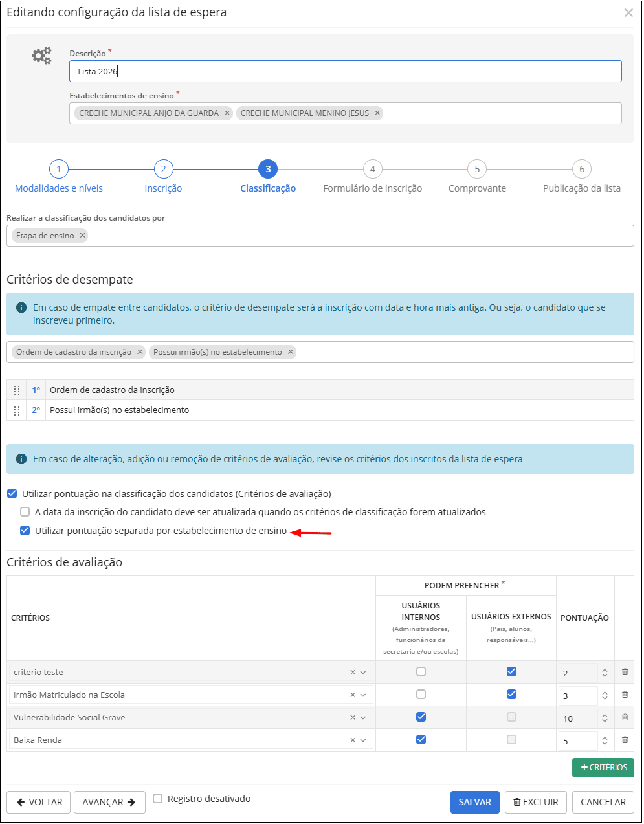
Task: Click the AVANÇAR button
Action: pos(109,802)
